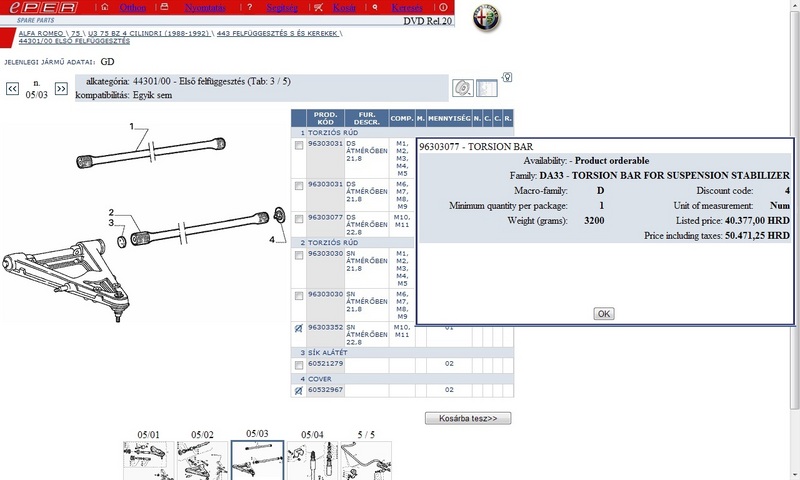
Task: Confirm the torsion bar popup with OK
Action: click(604, 314)
